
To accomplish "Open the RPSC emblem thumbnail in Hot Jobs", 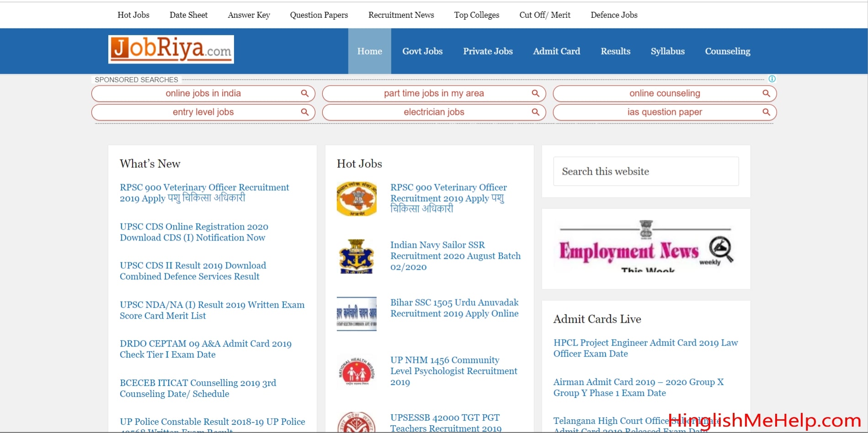I will [x=357, y=199].
